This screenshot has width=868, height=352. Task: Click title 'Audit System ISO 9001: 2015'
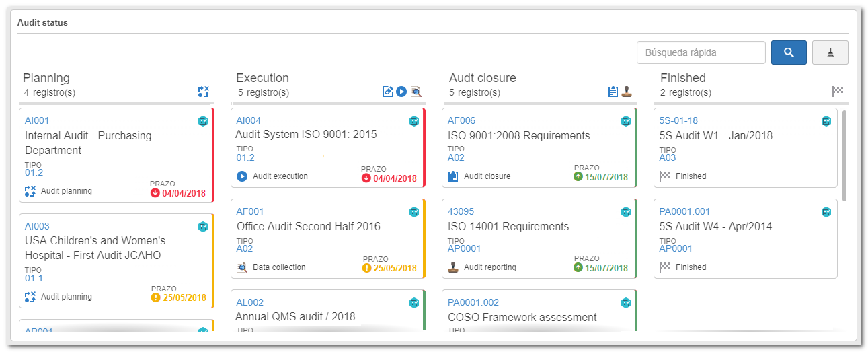(x=306, y=135)
